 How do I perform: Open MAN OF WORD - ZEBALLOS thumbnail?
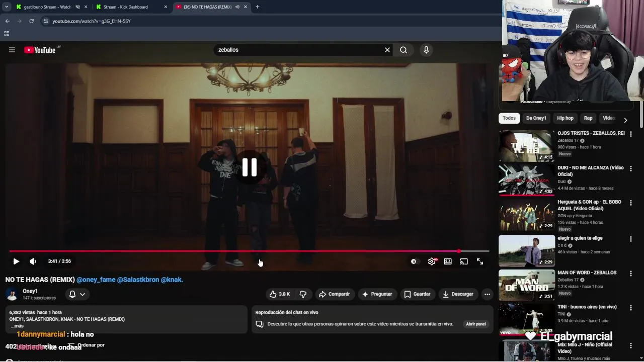click(526, 285)
